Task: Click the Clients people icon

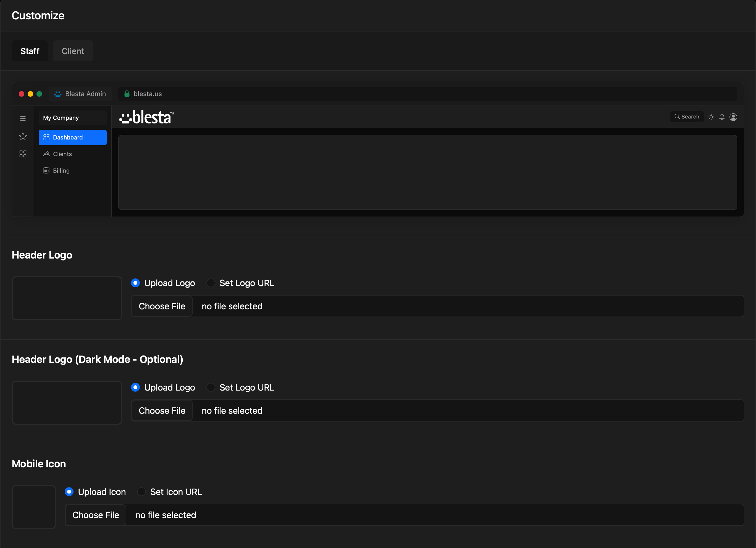Action: pos(46,154)
